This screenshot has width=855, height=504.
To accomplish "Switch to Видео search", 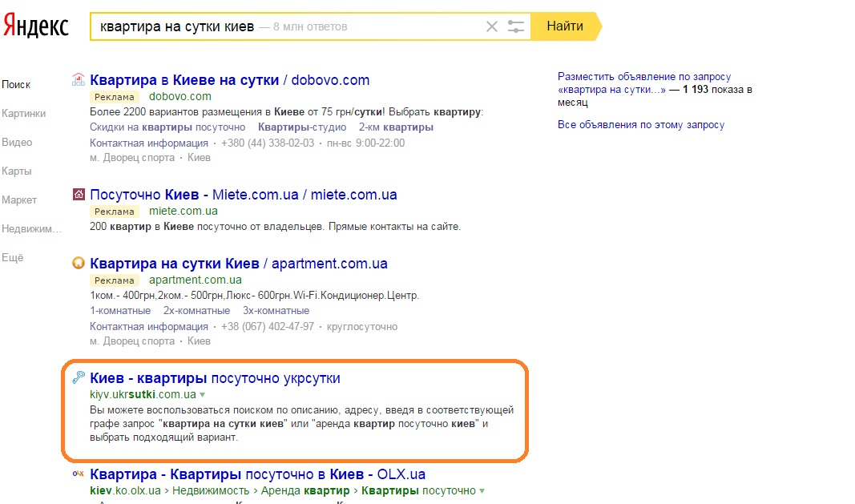I will click(17, 143).
